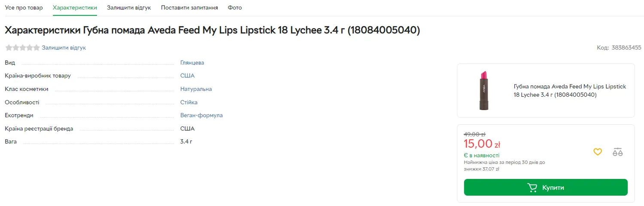Click the red 15,00 zł price
Screen dimensions: 644x206
coord(482,144)
